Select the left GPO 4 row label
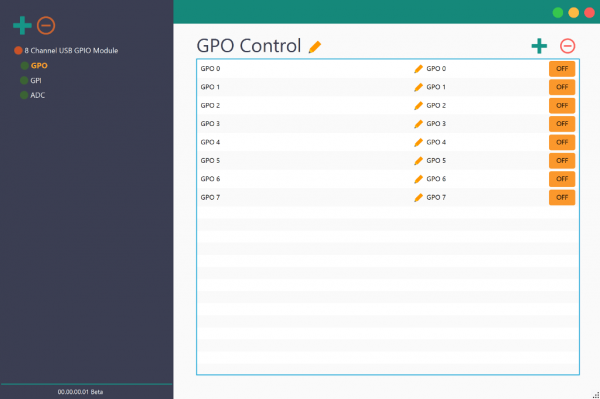The height and width of the screenshot is (399, 600). click(210, 142)
